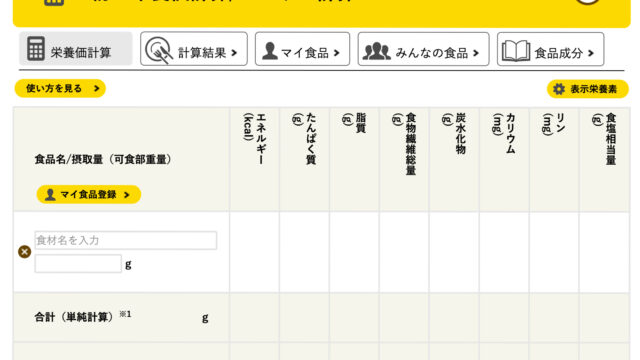The image size is (640, 360).
Task: Click the マイ食品登録 button
Action: 89,194
